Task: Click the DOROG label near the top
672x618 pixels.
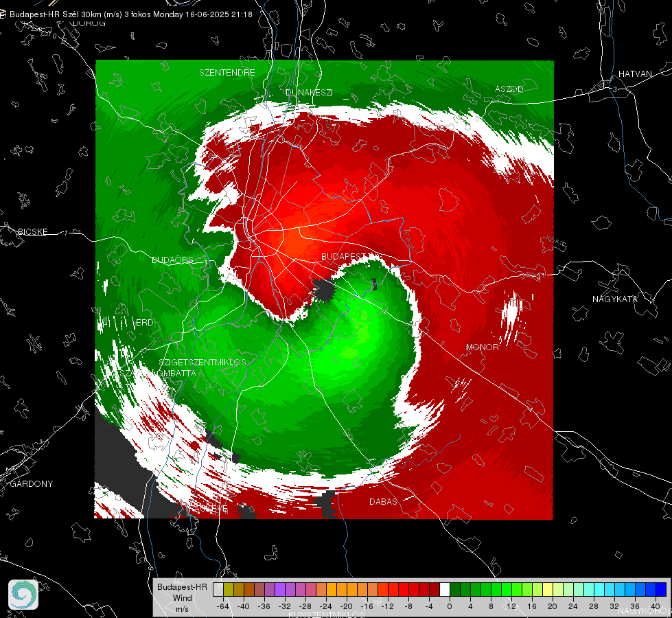Action: [89, 23]
